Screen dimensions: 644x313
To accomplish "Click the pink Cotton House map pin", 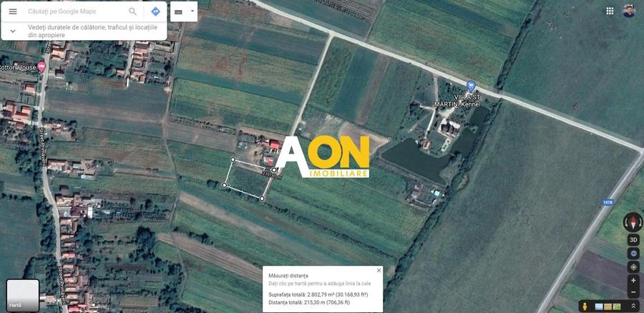I will [x=42, y=66].
